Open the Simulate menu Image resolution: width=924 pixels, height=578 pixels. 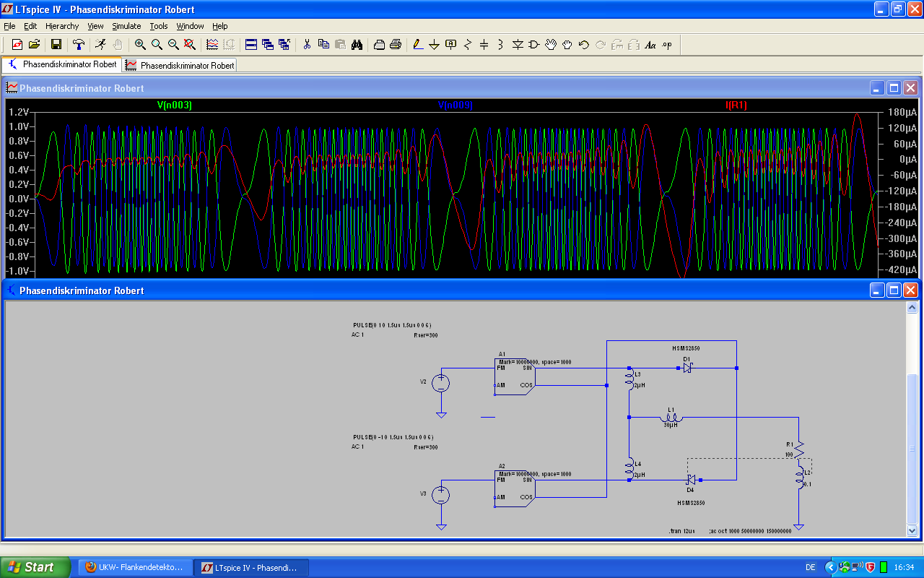click(x=126, y=26)
